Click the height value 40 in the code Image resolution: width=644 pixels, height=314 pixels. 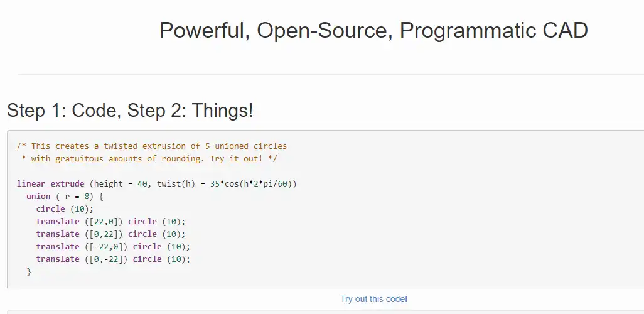click(142, 184)
